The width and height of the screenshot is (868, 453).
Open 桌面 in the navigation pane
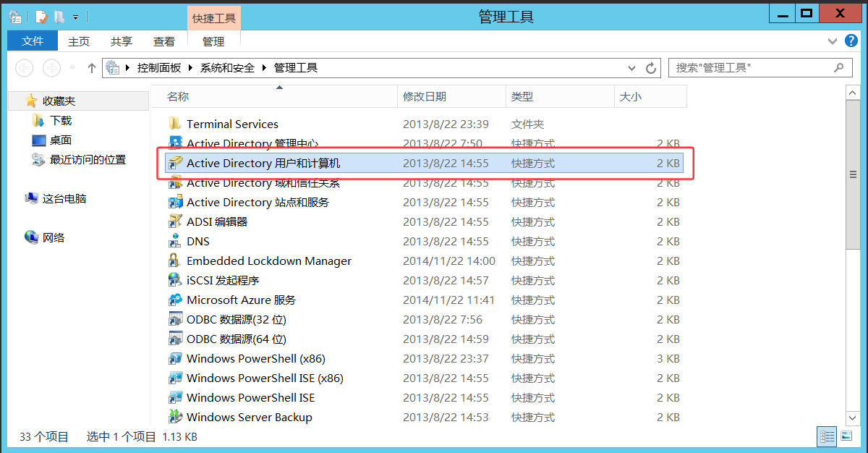[61, 140]
